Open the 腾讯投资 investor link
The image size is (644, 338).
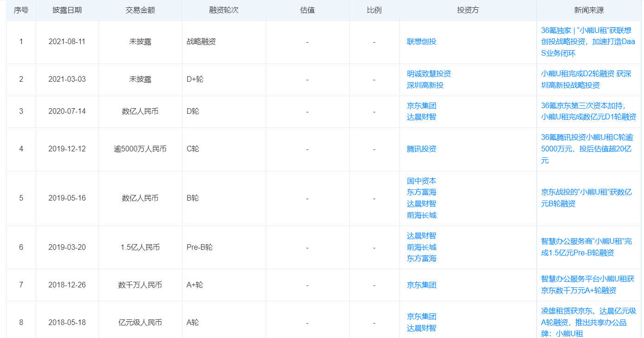(422, 149)
